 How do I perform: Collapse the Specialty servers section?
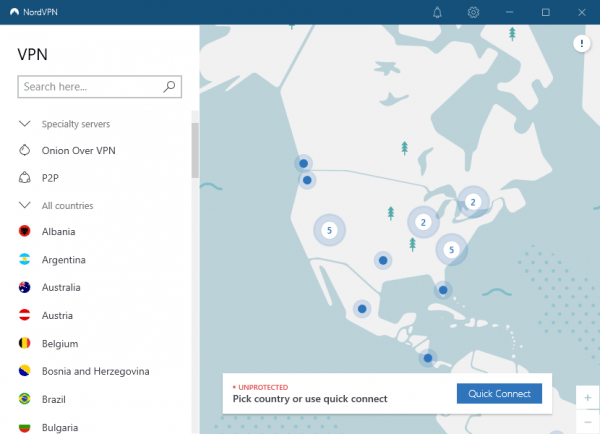tap(25, 124)
